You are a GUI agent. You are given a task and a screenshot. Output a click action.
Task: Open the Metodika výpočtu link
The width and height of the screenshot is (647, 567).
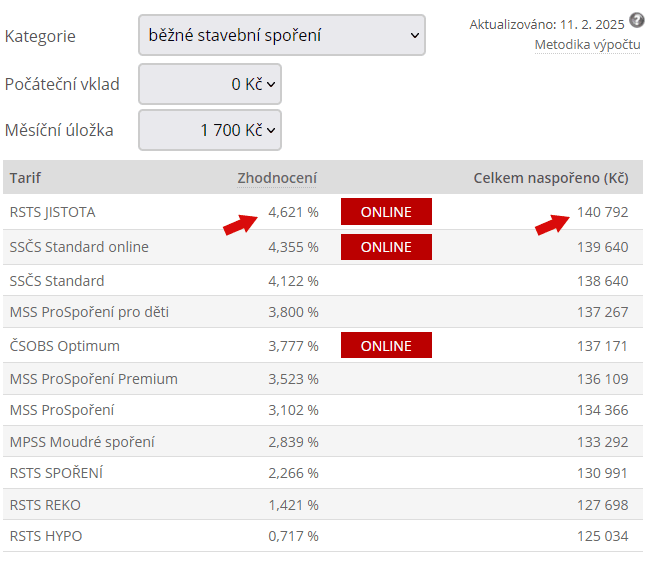coord(587,45)
